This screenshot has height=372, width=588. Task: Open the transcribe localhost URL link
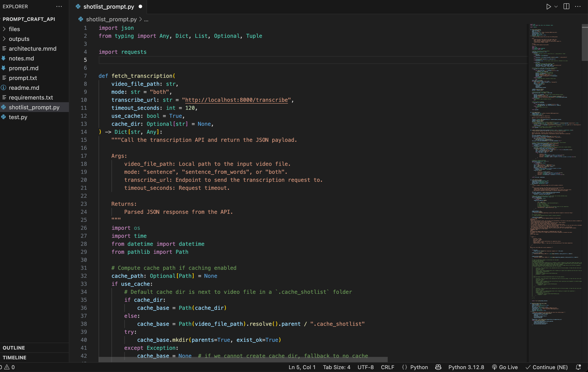click(x=236, y=100)
